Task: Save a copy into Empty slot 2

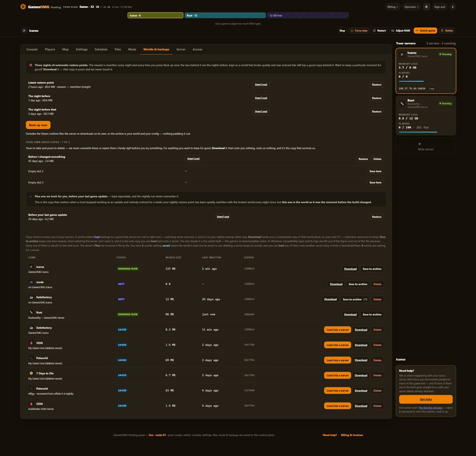Action: [x=375, y=171]
